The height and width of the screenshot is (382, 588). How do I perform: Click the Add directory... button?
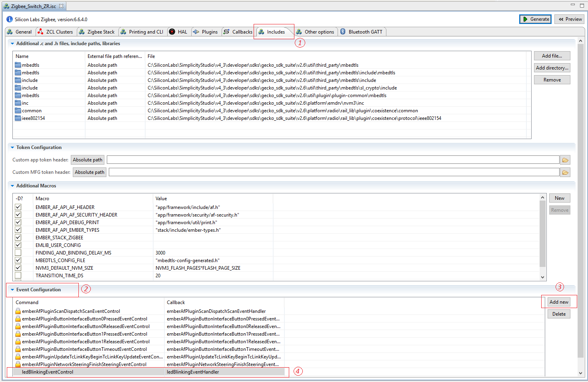pyautogui.click(x=552, y=68)
